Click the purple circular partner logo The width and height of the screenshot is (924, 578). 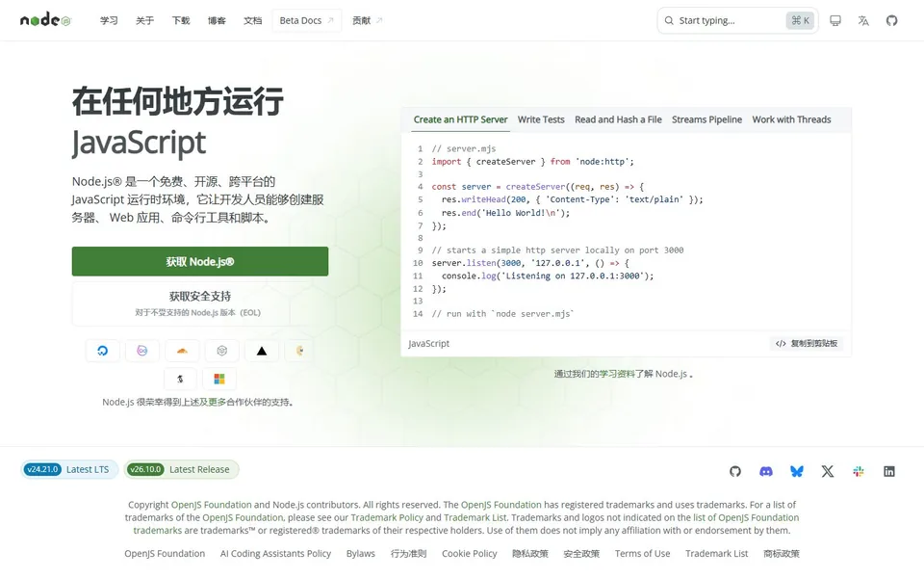[142, 351]
